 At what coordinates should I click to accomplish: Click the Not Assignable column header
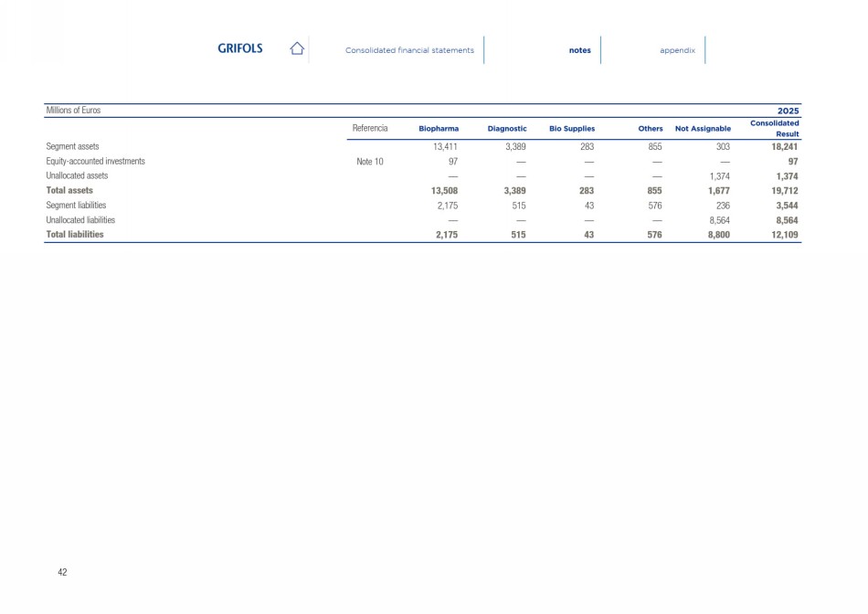click(x=703, y=129)
